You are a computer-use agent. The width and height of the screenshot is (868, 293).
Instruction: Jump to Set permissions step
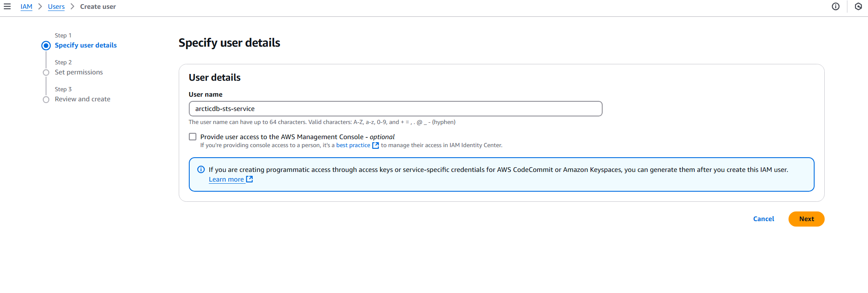coord(79,72)
